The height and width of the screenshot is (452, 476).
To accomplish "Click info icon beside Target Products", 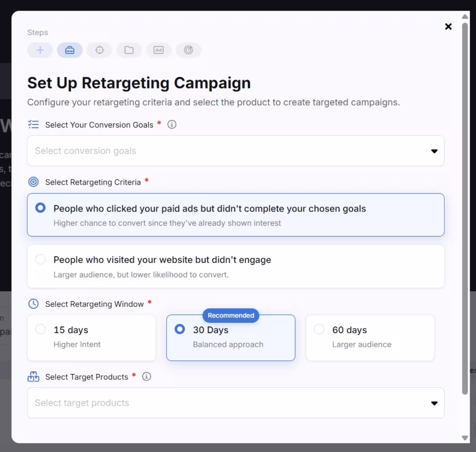I will click(x=146, y=376).
